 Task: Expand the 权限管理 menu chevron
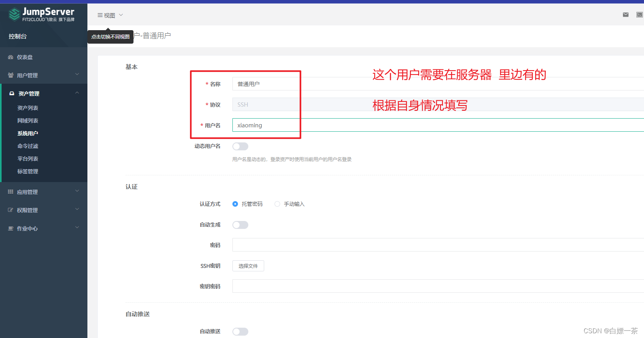[x=77, y=209]
